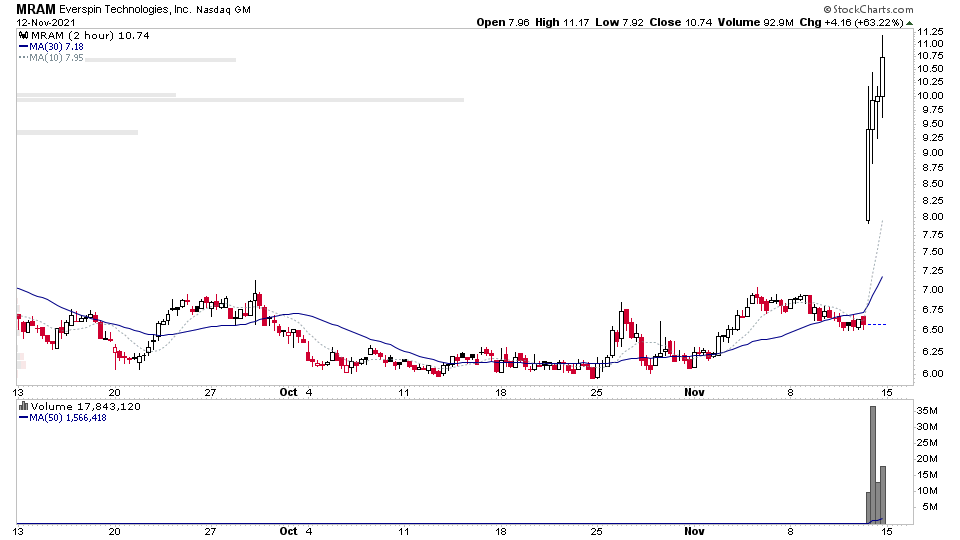Click the 7.00 price axis label
The height and width of the screenshot is (540, 960).
(x=932, y=290)
